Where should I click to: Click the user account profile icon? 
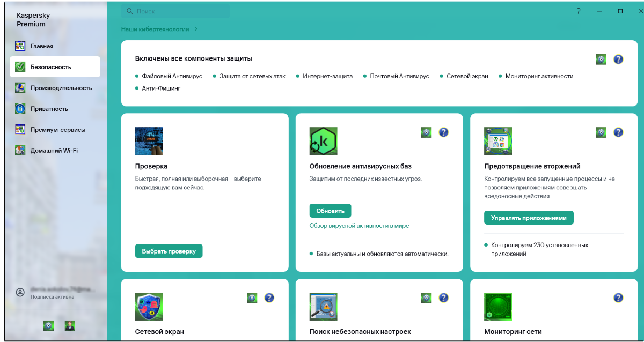pos(20,293)
